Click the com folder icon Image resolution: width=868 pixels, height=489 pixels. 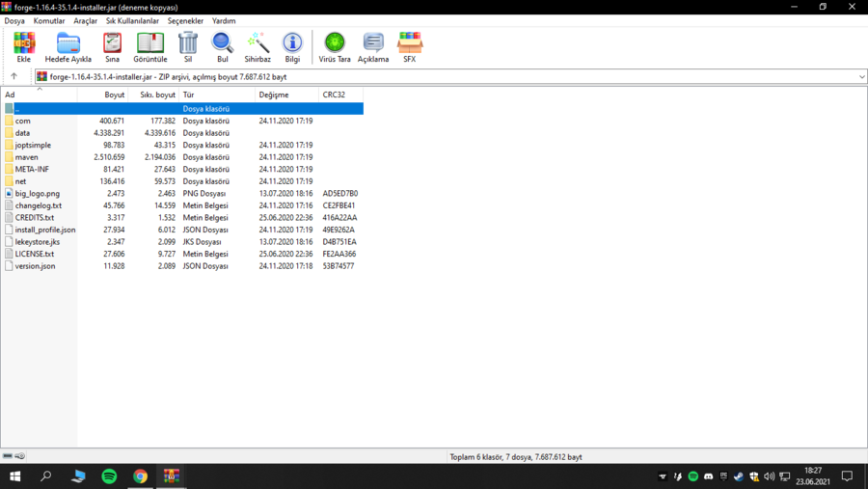pyautogui.click(x=9, y=121)
